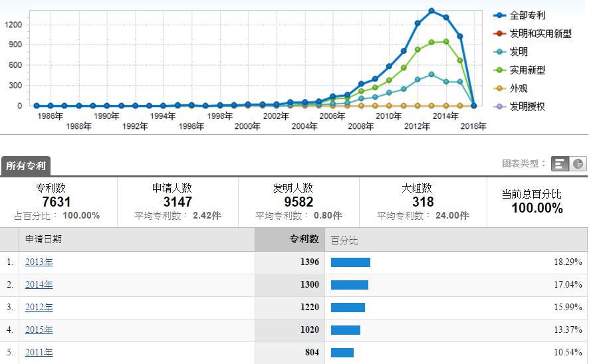Click the 10.54% percentage bar
The height and width of the screenshot is (364, 591).
342,353
